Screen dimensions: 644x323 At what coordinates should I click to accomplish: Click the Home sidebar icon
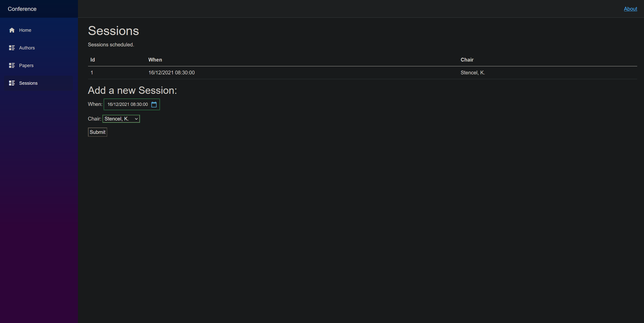12,30
